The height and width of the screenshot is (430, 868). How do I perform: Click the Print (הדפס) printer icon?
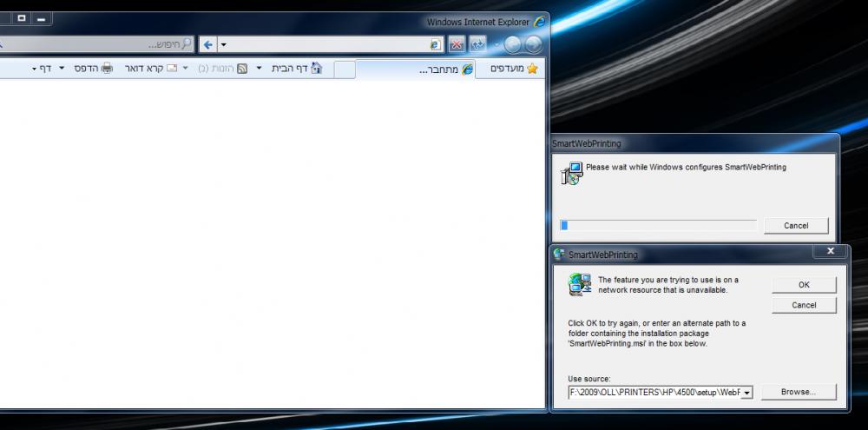click(107, 68)
